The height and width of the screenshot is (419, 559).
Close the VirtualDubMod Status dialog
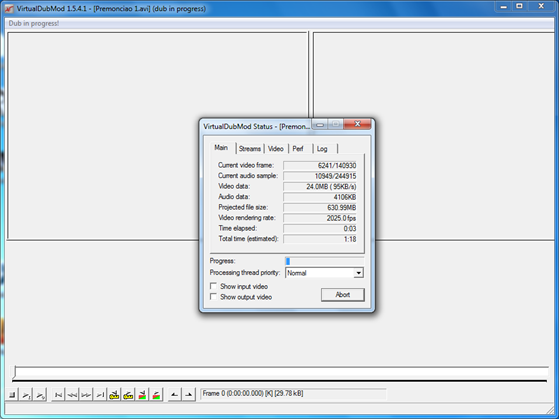tap(358, 124)
